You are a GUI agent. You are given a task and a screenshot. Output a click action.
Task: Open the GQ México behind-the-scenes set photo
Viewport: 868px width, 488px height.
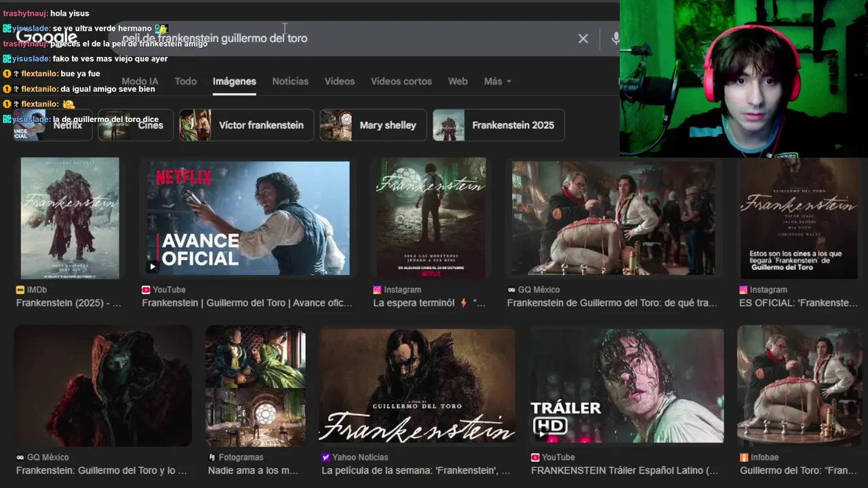click(613, 218)
